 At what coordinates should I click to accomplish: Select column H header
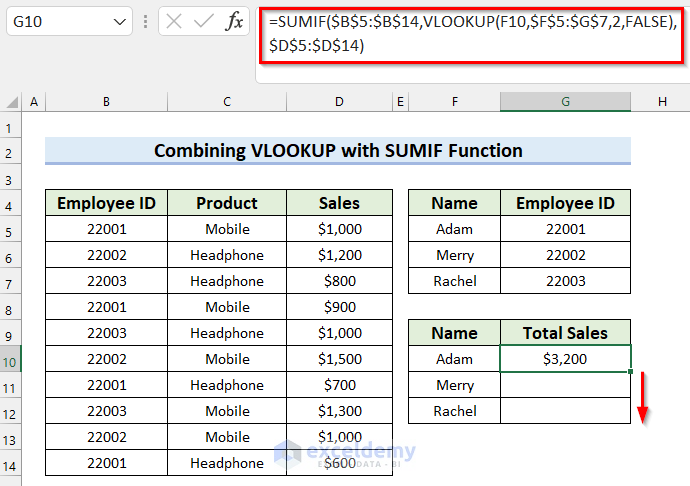click(x=661, y=102)
